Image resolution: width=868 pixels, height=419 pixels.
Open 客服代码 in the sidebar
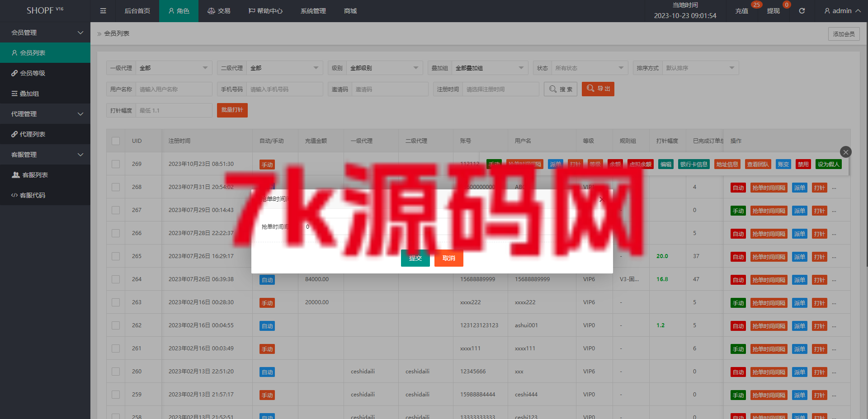[x=45, y=195]
